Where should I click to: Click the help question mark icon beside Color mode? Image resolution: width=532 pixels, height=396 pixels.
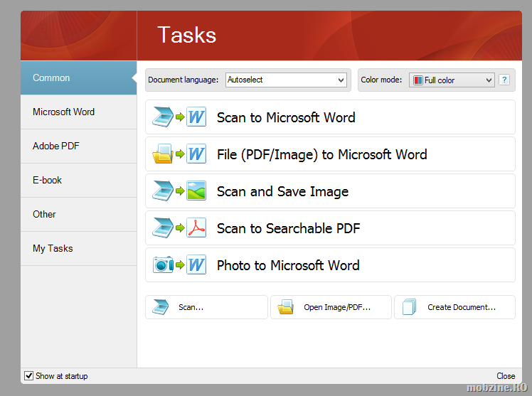point(504,80)
